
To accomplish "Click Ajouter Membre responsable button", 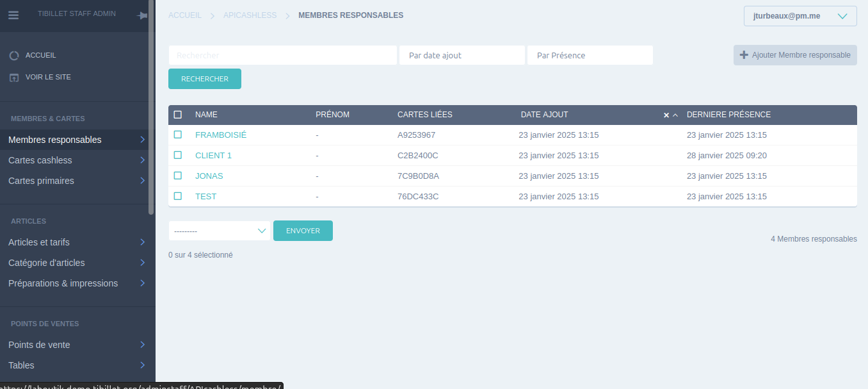I will (795, 55).
